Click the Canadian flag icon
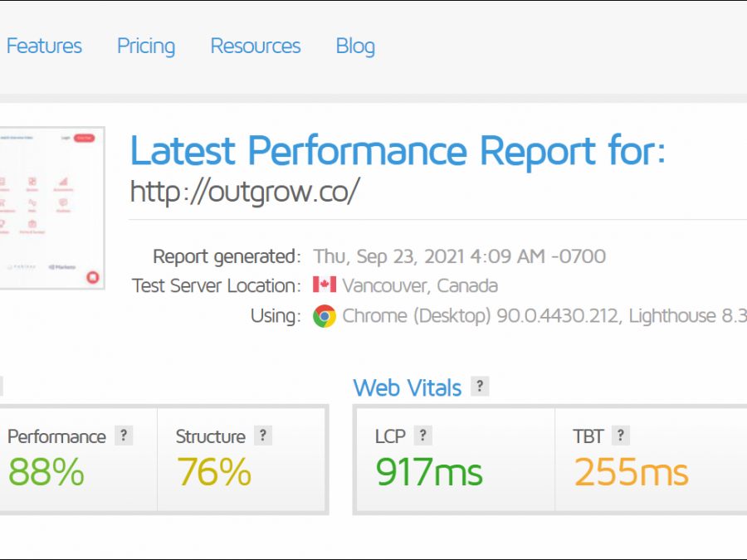 (x=325, y=285)
